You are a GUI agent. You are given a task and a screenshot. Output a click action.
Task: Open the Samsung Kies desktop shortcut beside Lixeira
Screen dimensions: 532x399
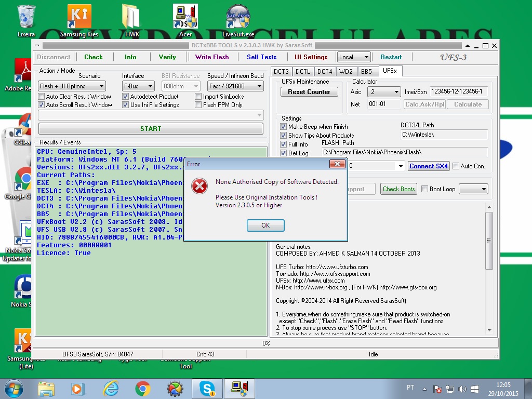point(79,20)
